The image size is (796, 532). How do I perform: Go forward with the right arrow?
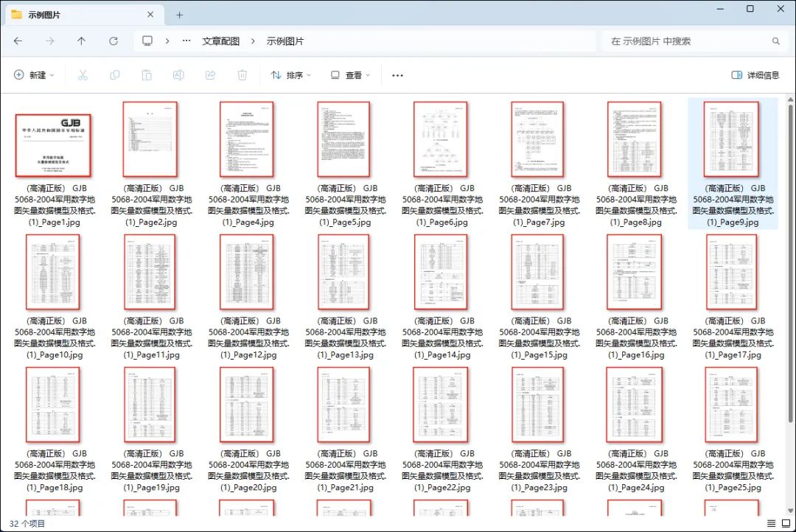click(50, 41)
